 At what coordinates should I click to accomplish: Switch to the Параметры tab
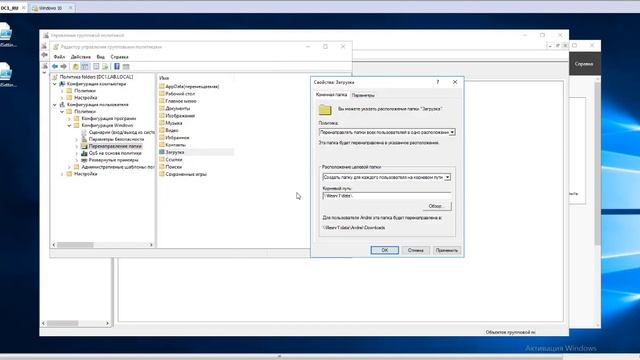363,95
